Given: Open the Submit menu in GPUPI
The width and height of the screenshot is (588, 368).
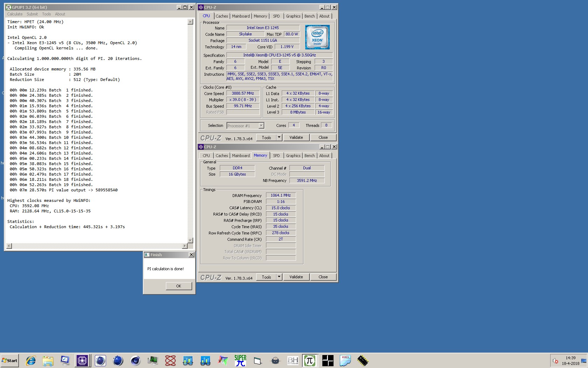Looking at the screenshot, I should tap(32, 14).
